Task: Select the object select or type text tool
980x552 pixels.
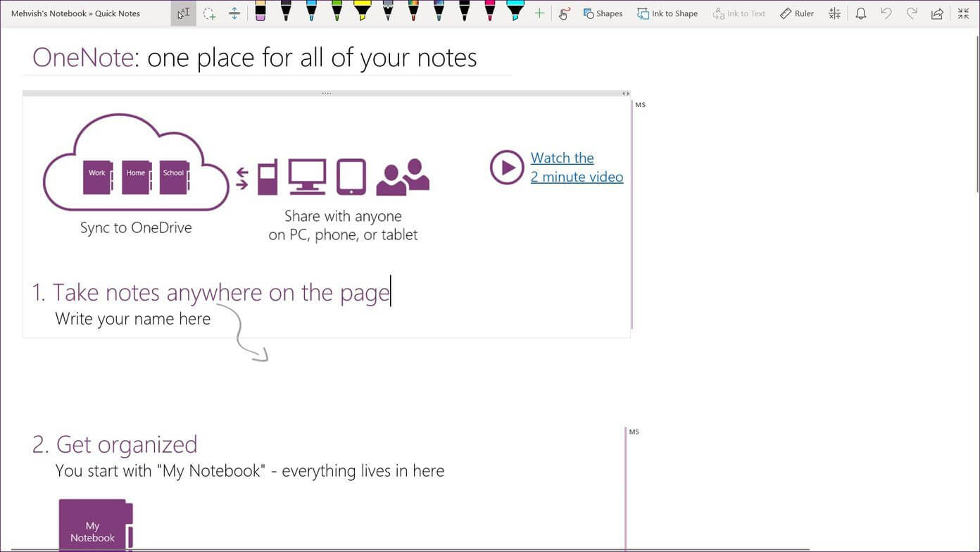Action: 184,13
